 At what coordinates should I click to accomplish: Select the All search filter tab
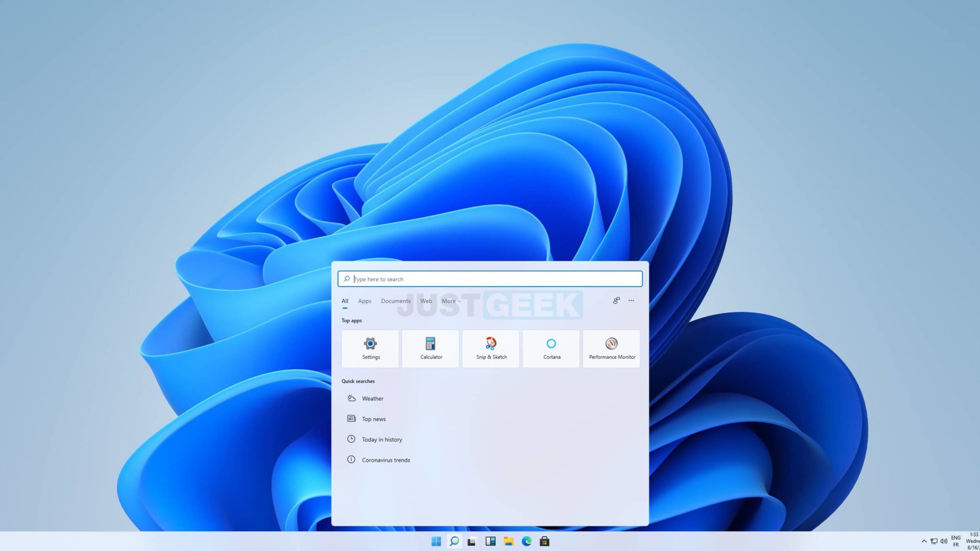tap(345, 300)
